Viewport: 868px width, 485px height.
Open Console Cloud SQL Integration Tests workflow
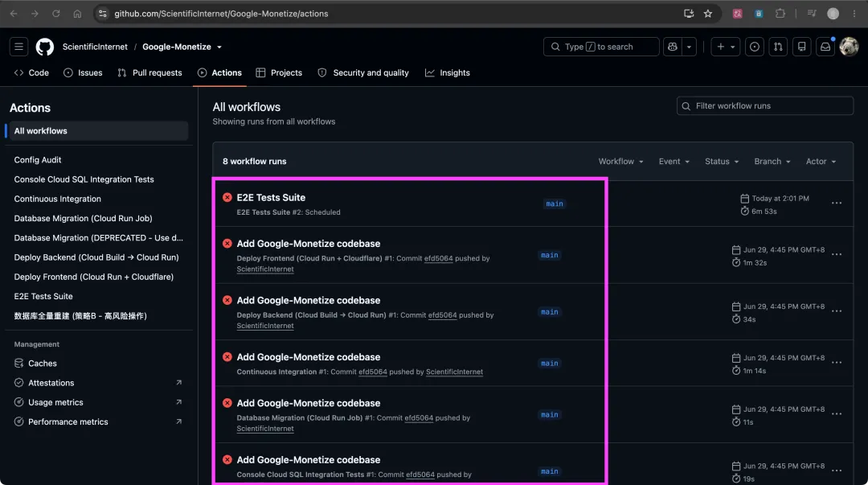[84, 179]
